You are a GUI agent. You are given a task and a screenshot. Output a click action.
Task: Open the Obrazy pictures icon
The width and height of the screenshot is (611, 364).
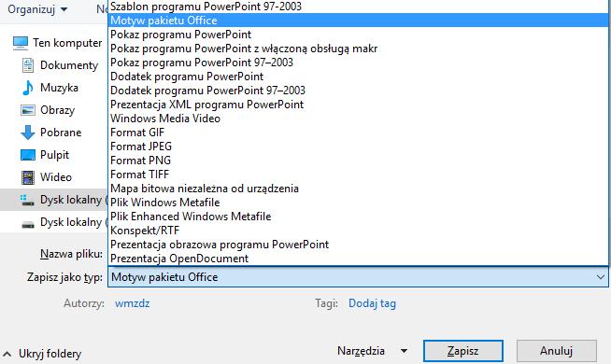coord(28,110)
